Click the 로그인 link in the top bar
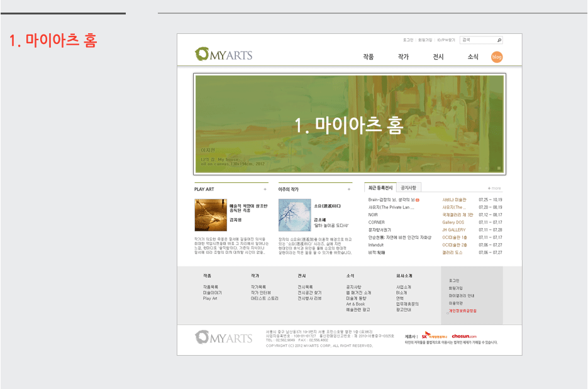This screenshot has width=588, height=389. point(408,40)
